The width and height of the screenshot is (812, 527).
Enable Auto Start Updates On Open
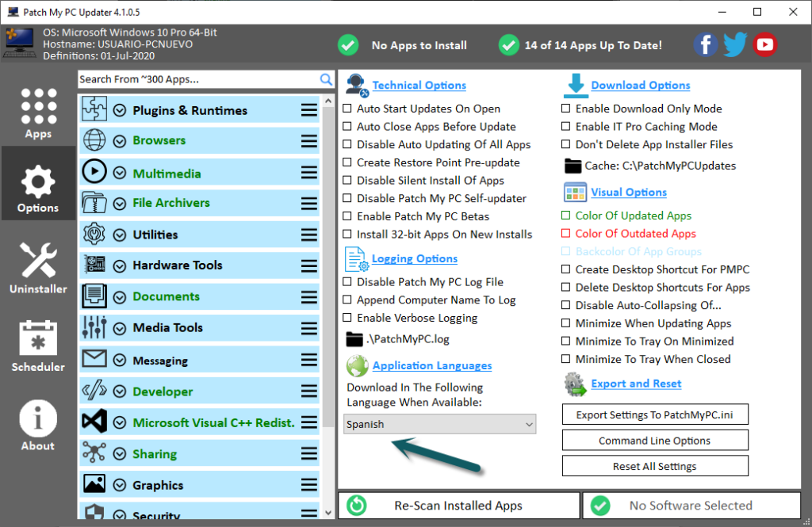(347, 109)
